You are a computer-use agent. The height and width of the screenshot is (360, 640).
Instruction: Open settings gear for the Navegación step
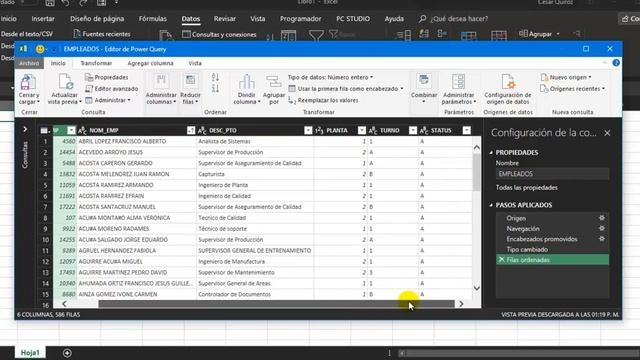tap(602, 229)
